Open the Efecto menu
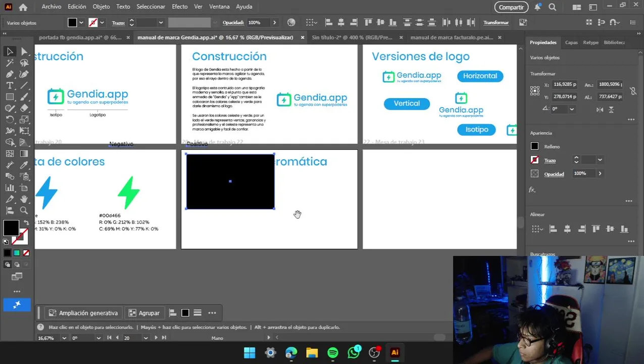The width and height of the screenshot is (644, 364). click(x=179, y=7)
